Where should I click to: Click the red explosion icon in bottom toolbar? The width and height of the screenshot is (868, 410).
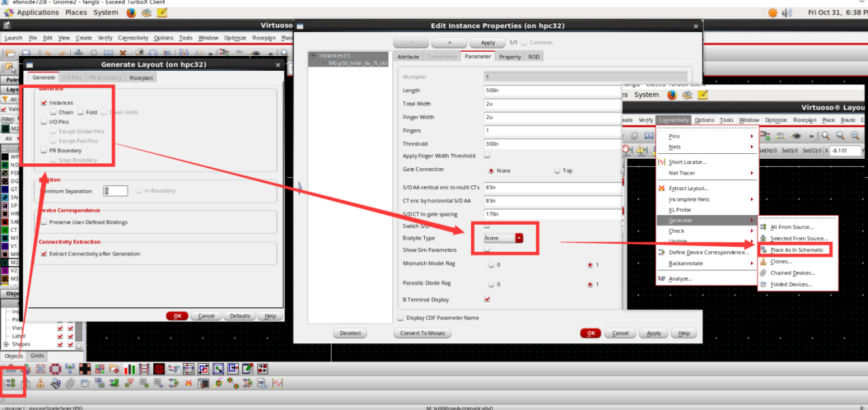[x=188, y=383]
